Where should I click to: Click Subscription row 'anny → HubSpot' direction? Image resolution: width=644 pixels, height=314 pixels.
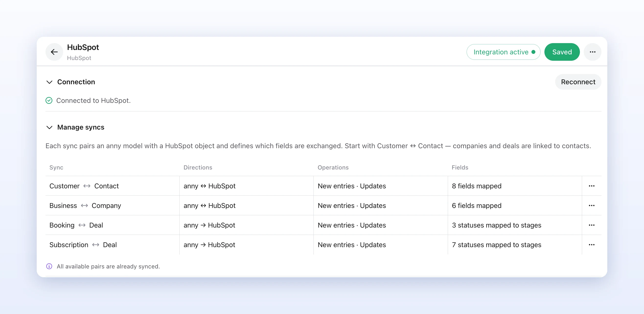tap(209, 244)
